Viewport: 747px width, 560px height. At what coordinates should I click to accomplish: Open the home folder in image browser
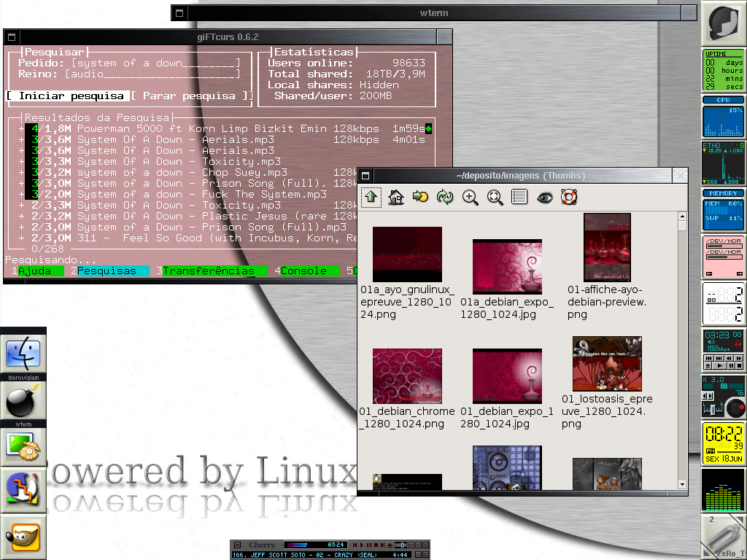click(x=396, y=197)
